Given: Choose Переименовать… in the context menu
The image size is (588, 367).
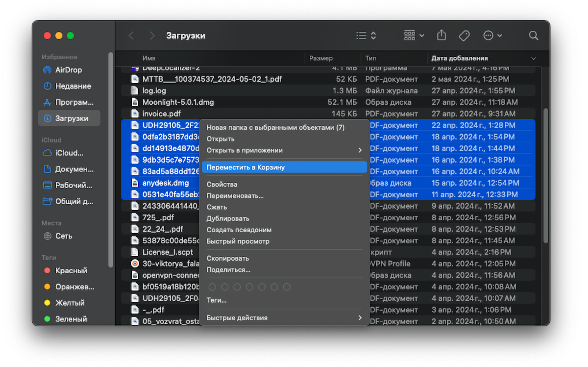Looking at the screenshot, I should click(x=284, y=196).
